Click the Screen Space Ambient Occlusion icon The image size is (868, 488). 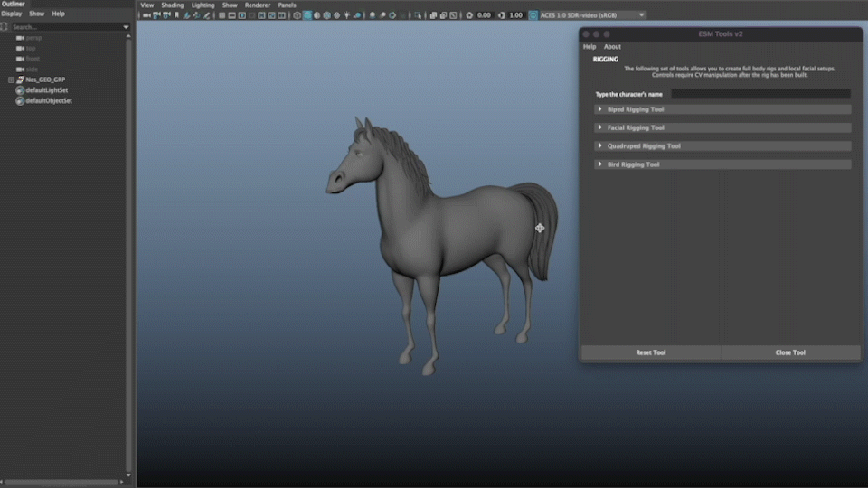[x=373, y=15]
